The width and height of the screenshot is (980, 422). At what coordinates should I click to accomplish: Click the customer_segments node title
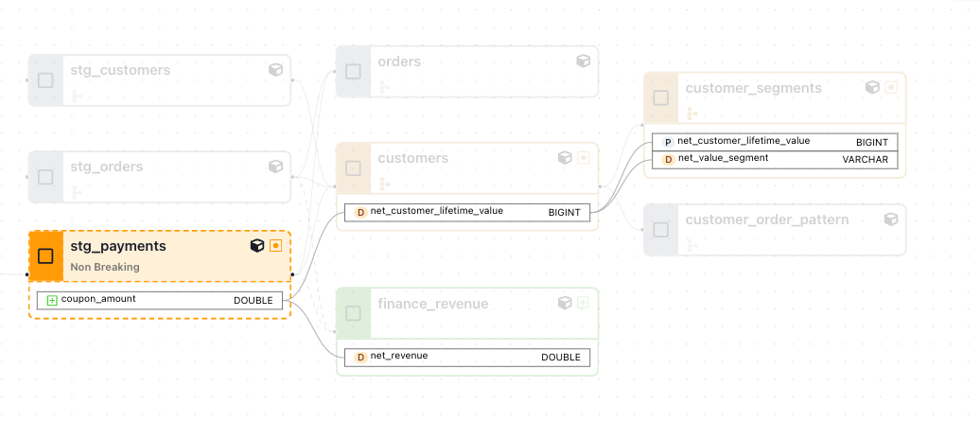(754, 88)
